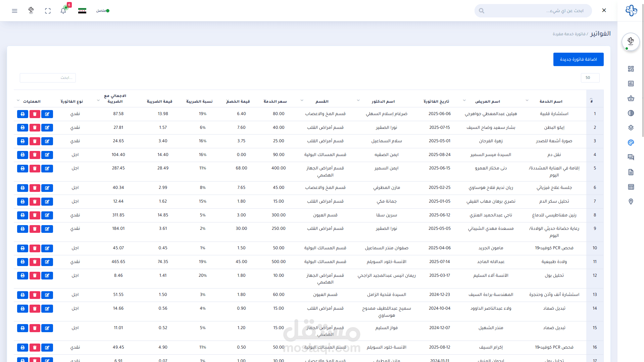This screenshot has height=362, width=644.
Task: Select patient cell ناجي عبدالحميد العنزي
Action: (491, 215)
